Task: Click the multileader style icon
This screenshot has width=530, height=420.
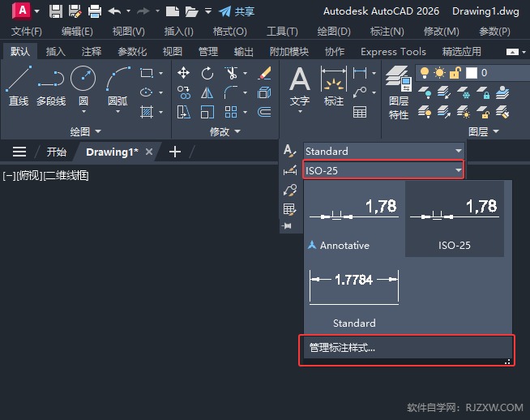Action: click(289, 190)
